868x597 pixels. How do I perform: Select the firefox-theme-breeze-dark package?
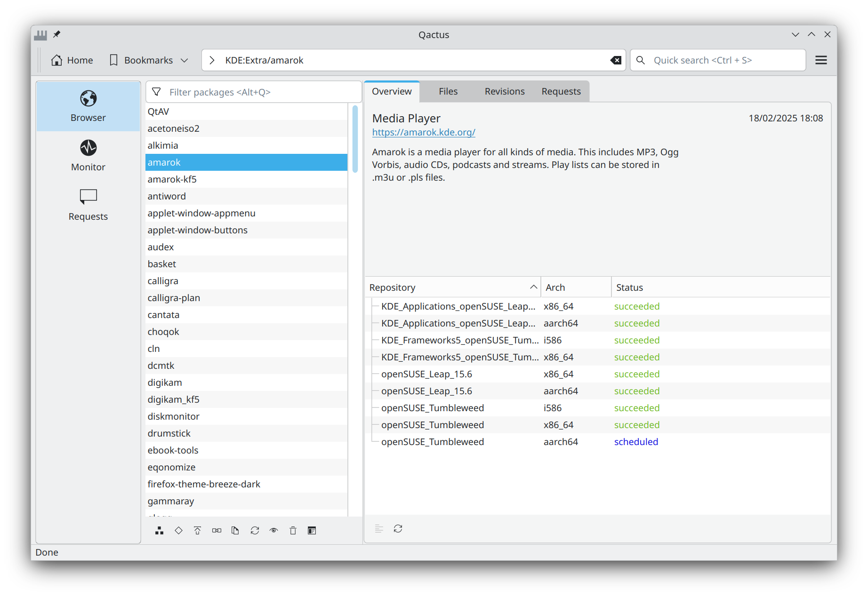pos(246,484)
